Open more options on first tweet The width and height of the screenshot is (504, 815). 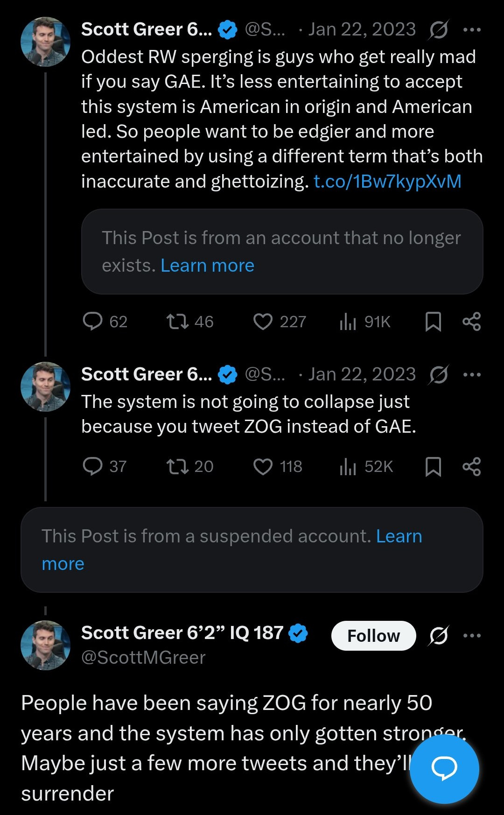pyautogui.click(x=472, y=30)
